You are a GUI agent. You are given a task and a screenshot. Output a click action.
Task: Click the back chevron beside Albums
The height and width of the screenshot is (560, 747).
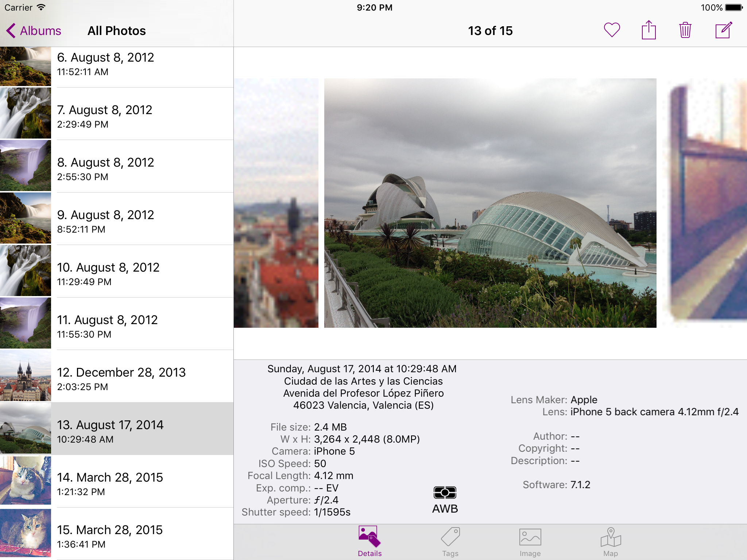click(11, 31)
